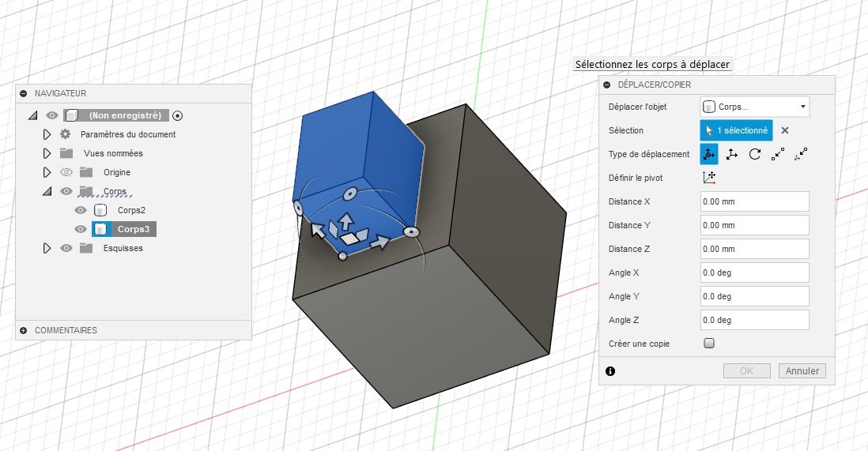
Task: Select Translate displacement type icon
Action: pyautogui.click(x=732, y=154)
